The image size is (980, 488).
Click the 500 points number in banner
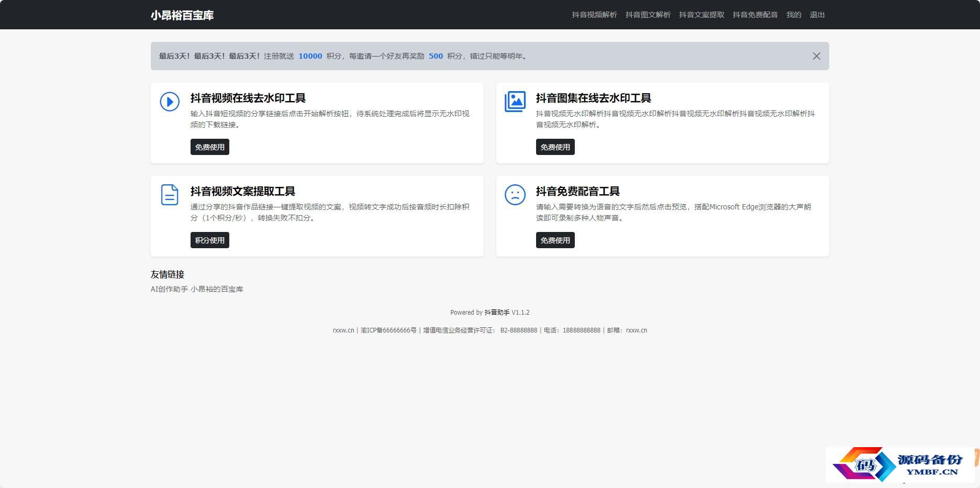[436, 56]
